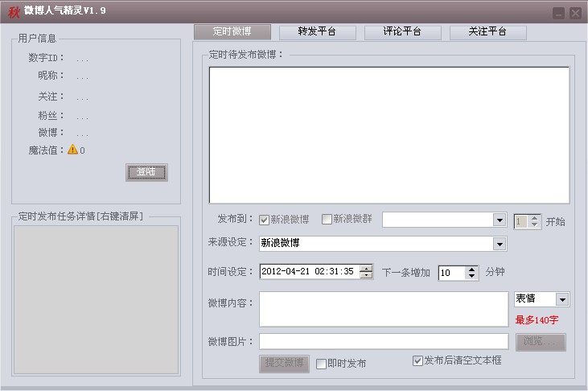588x391 pixels.
Task: Increase the 下一条增加 minutes value
Action: (x=471, y=269)
